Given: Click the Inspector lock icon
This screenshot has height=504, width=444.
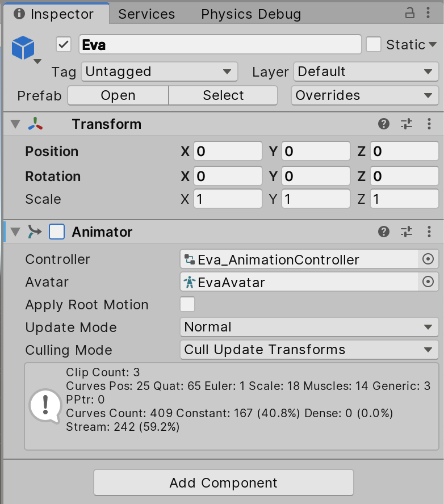Looking at the screenshot, I should coord(409,12).
